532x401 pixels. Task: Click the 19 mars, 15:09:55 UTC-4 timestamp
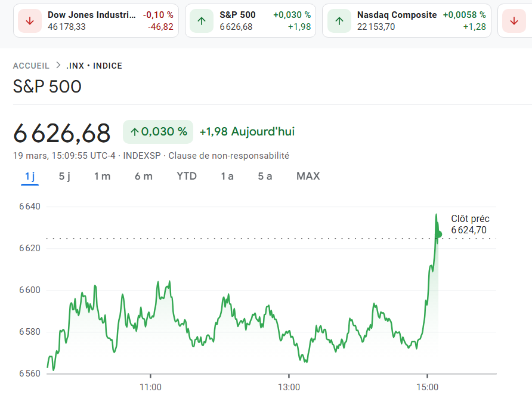point(64,156)
